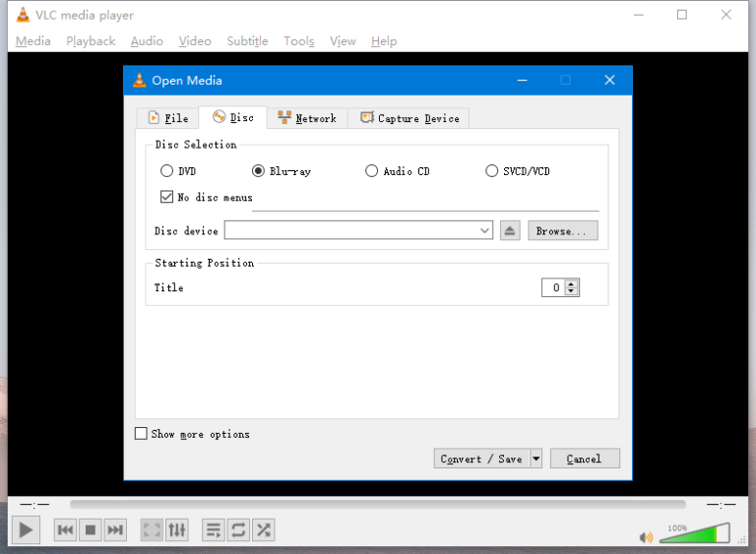Eject disc using the eject icon

[510, 230]
